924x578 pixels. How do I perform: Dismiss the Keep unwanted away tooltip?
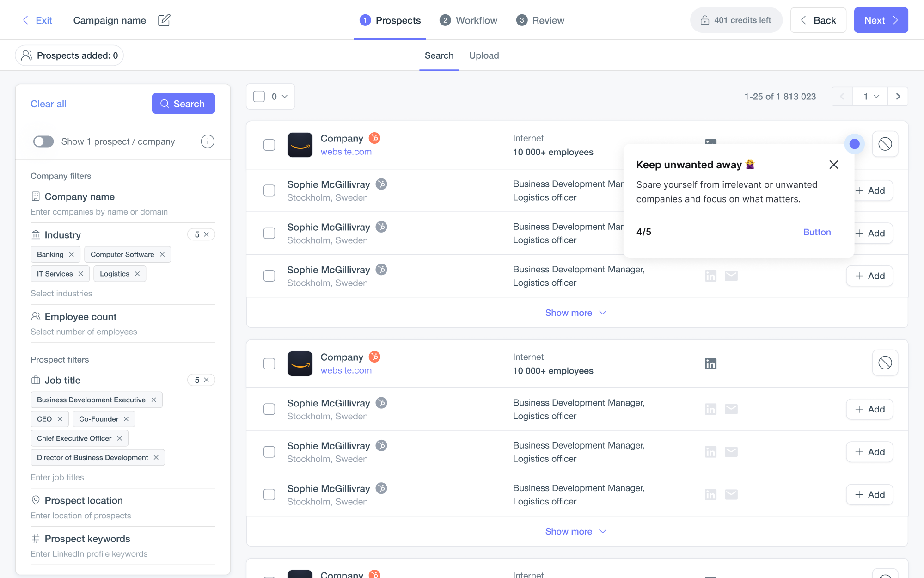point(833,165)
